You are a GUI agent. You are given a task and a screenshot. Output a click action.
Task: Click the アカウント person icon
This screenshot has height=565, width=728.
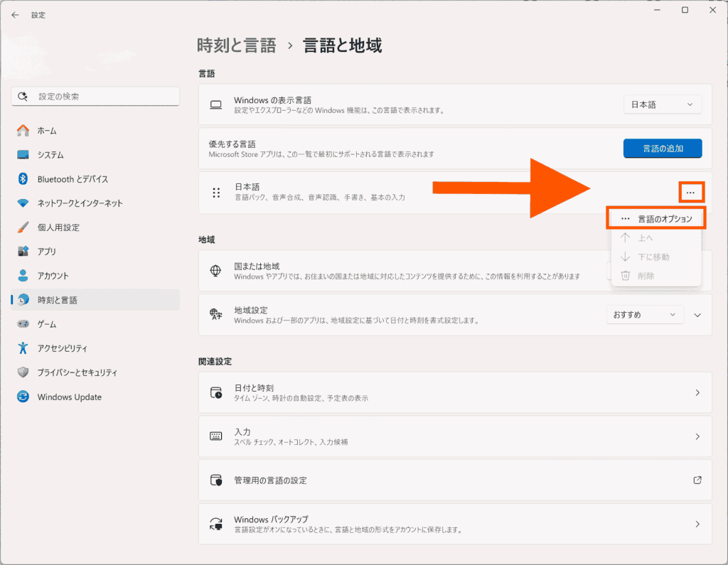[x=23, y=275]
